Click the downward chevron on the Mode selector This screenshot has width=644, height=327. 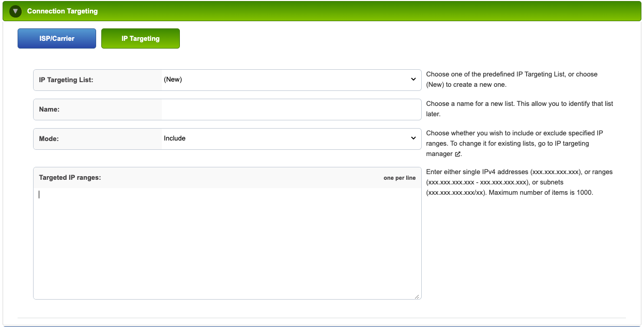(x=413, y=138)
